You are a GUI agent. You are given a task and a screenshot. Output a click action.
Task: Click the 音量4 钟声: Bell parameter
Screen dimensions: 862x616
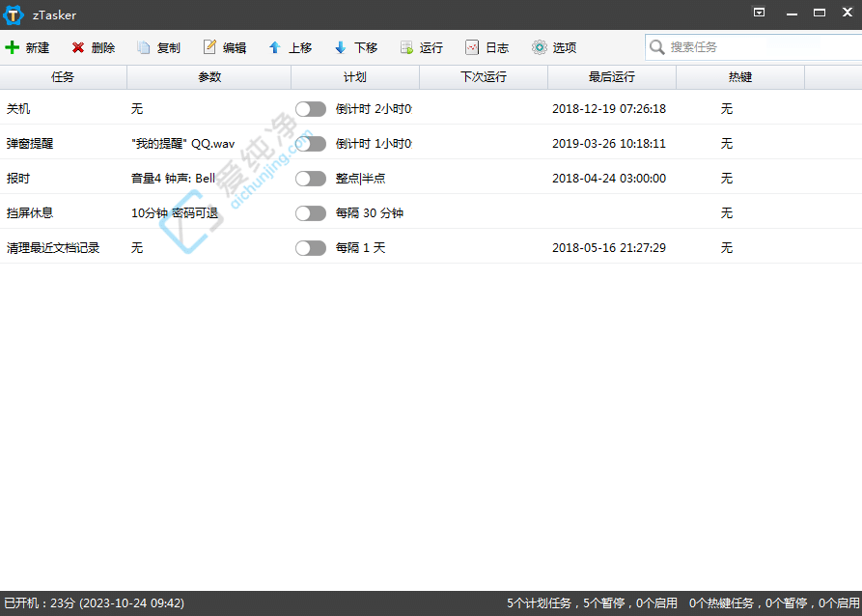click(173, 179)
